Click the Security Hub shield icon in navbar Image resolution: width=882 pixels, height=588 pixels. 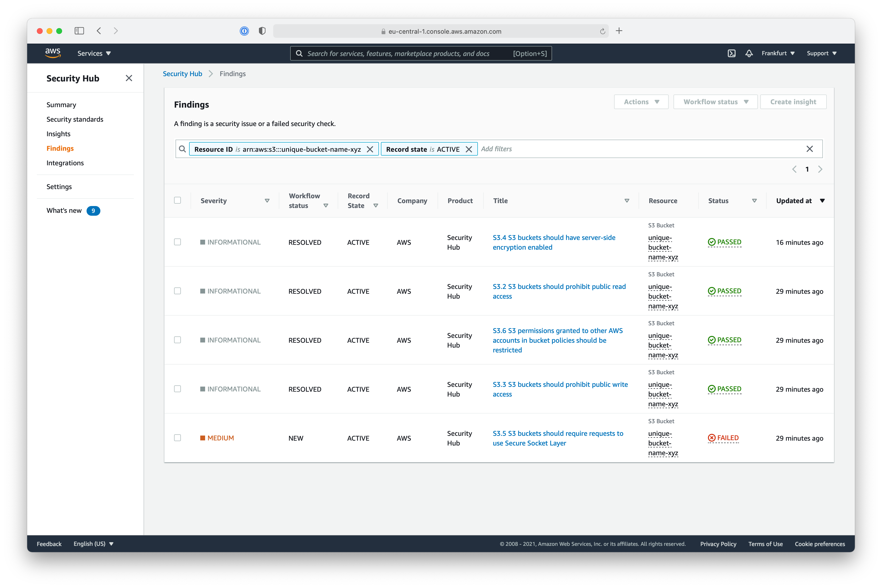pyautogui.click(x=261, y=31)
